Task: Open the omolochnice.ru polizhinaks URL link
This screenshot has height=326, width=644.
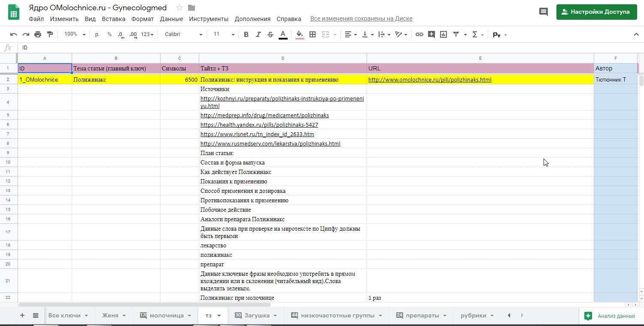Action: pyautogui.click(x=430, y=80)
